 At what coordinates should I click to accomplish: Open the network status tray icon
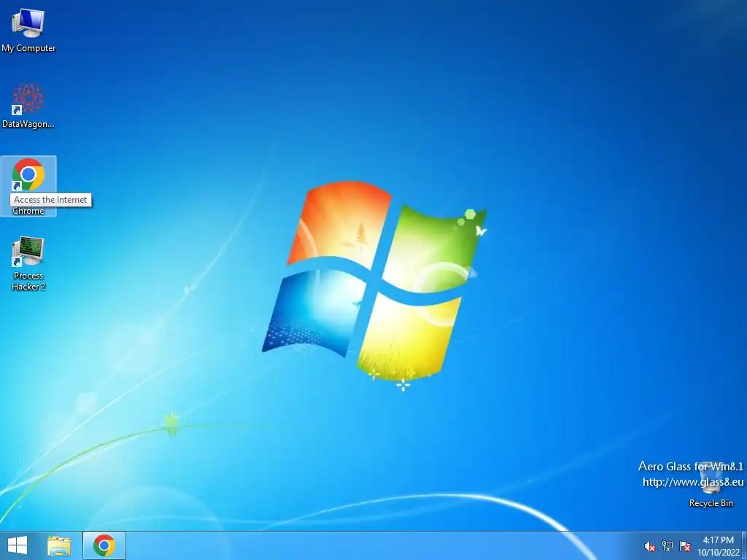pos(667,546)
